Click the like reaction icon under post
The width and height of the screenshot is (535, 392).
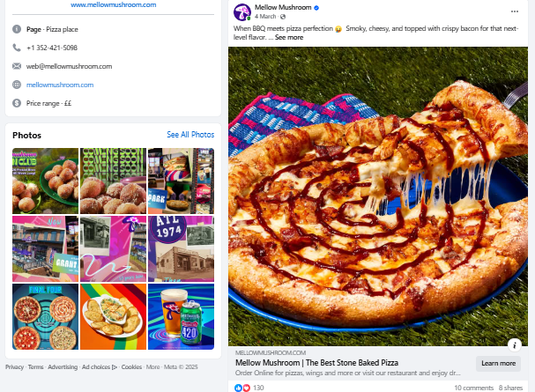click(x=238, y=387)
